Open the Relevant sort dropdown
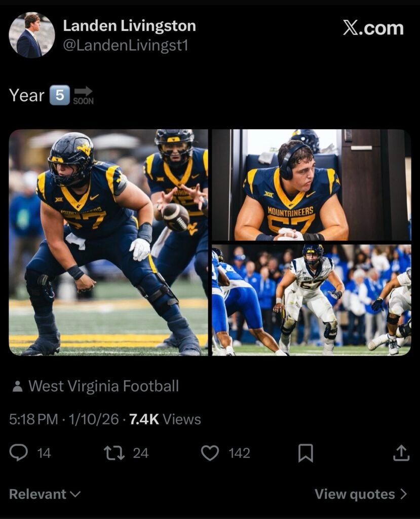The height and width of the screenshot is (519, 420). (45, 494)
